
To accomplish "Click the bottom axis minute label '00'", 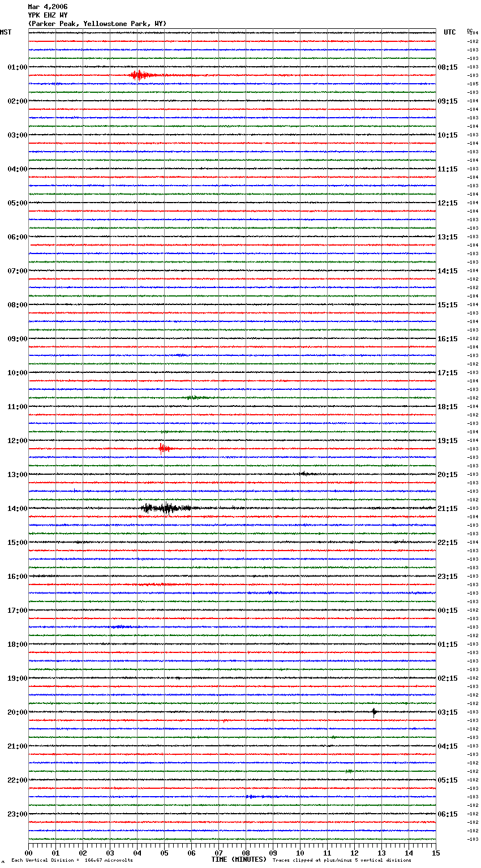I will click(28, 853).
